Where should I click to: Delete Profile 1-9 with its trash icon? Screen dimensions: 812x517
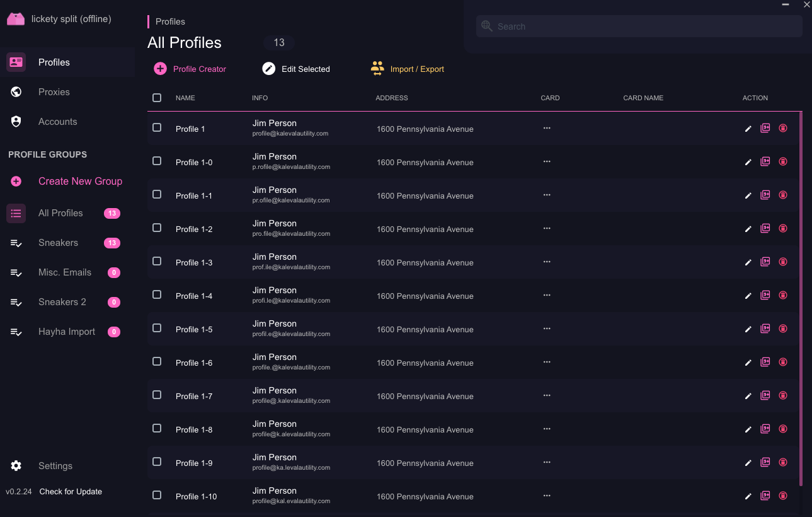783,462
